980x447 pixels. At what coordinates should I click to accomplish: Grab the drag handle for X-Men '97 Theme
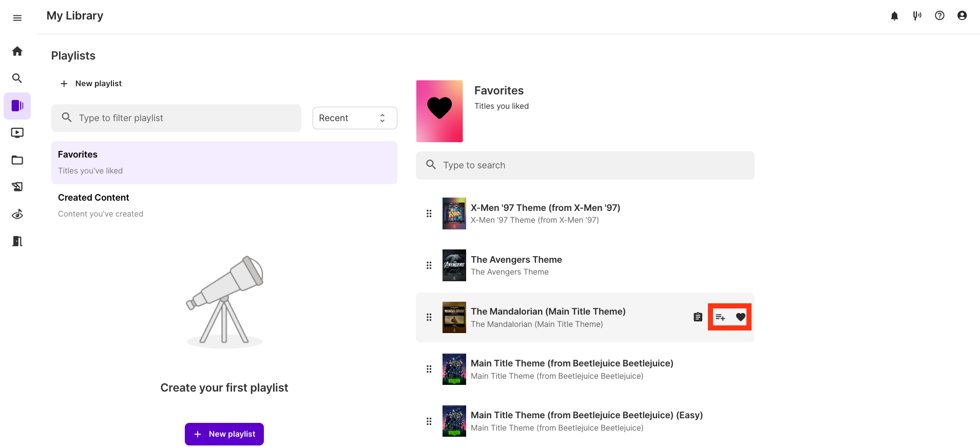tap(429, 213)
